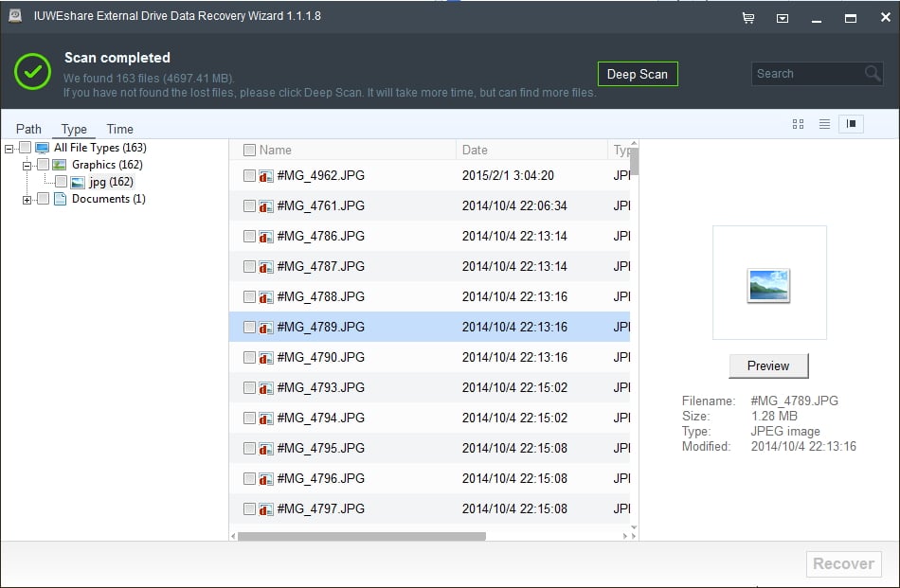Click file icon of #MG_4790.JPG

[266, 358]
